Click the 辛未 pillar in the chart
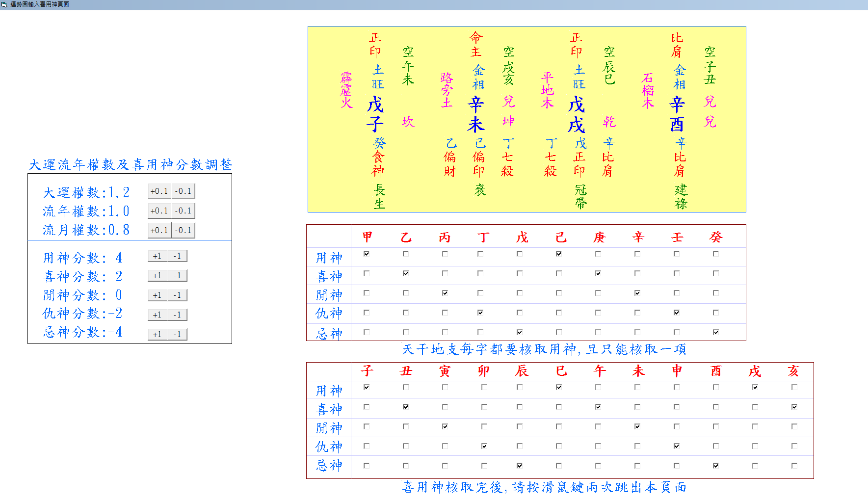The height and width of the screenshot is (501, 868). [475, 114]
